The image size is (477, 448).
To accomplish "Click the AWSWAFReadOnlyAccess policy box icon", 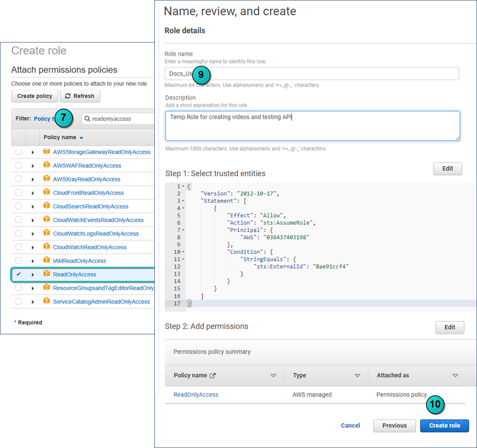I will click(46, 165).
